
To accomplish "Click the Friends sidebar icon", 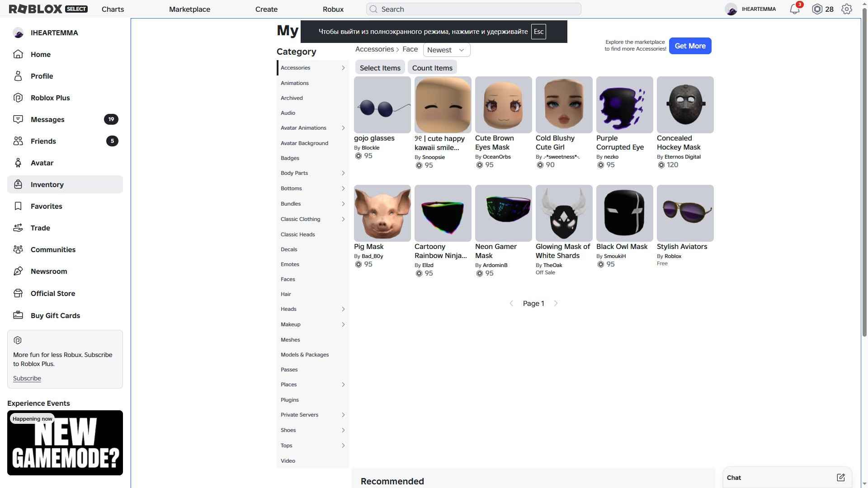I will (x=18, y=141).
